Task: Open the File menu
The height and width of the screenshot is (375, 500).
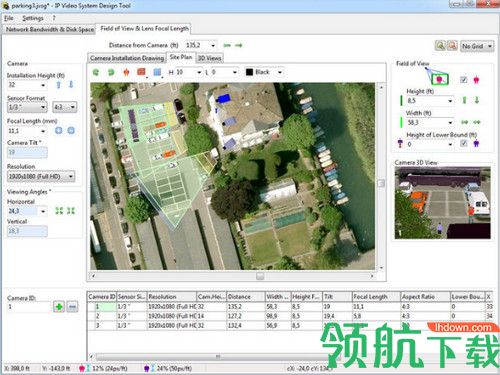Action: [9, 18]
